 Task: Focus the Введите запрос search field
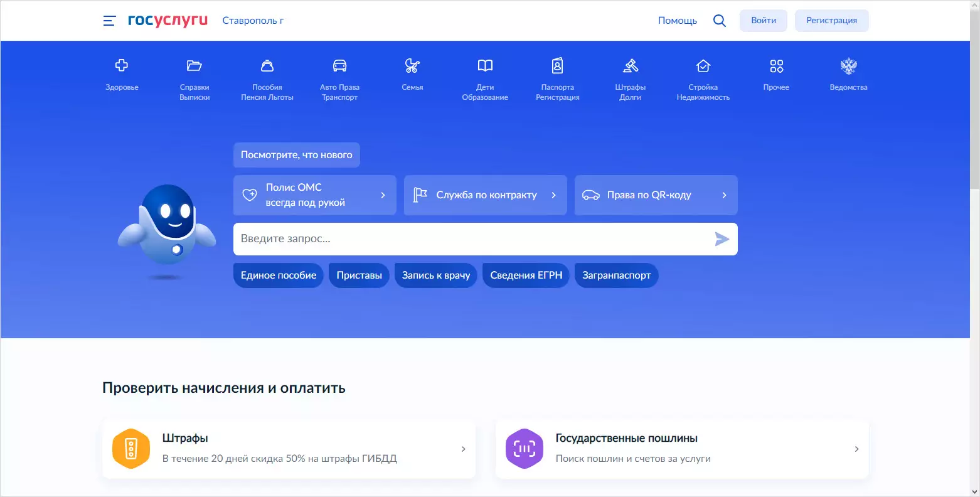(486, 239)
